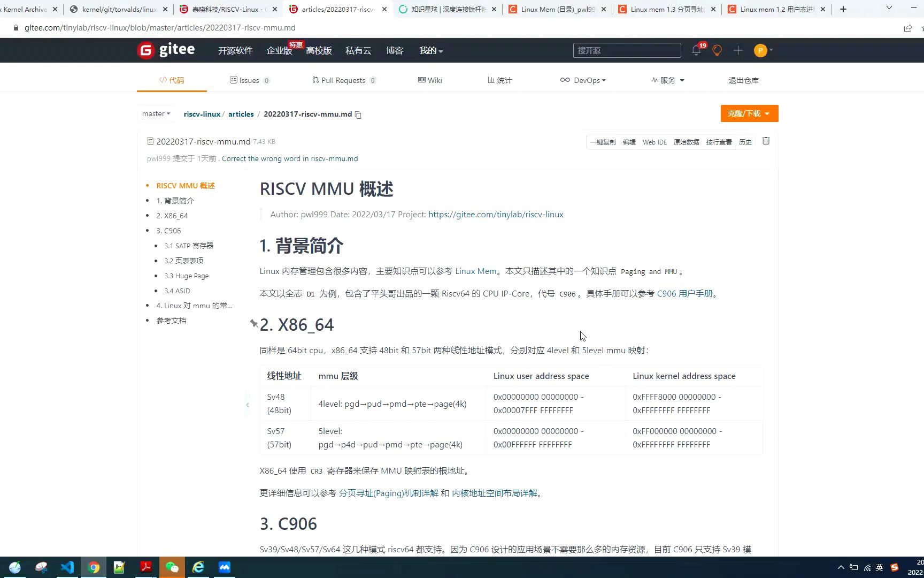This screenshot has height=578, width=924.
Task: Expand the DevOps dropdown menu
Action: click(583, 80)
